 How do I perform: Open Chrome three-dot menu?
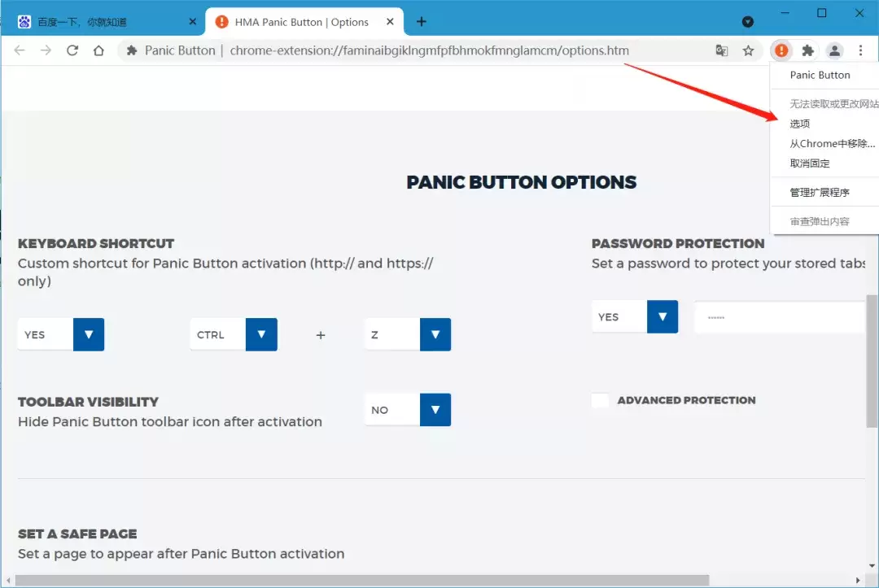(x=860, y=50)
